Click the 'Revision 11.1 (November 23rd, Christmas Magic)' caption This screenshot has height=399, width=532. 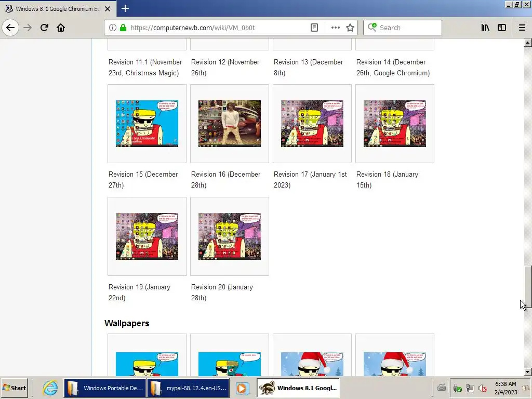point(145,68)
